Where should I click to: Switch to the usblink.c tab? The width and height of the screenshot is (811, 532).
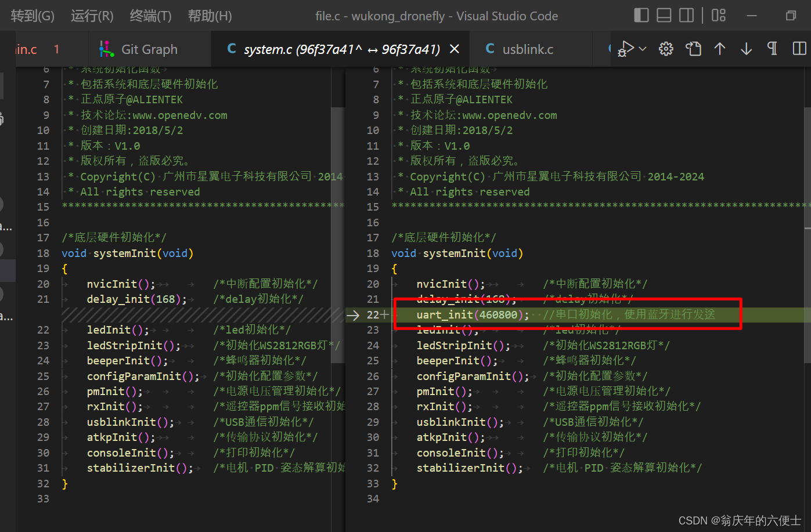click(528, 49)
